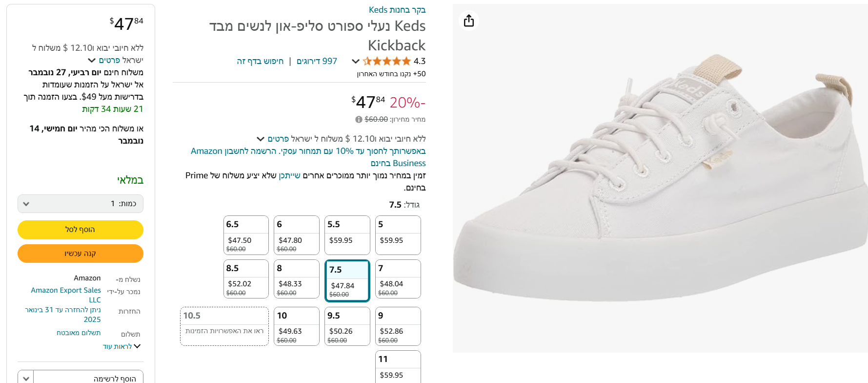The image size is (868, 383).
Task: Choose size 9.5 option
Action: point(347,326)
